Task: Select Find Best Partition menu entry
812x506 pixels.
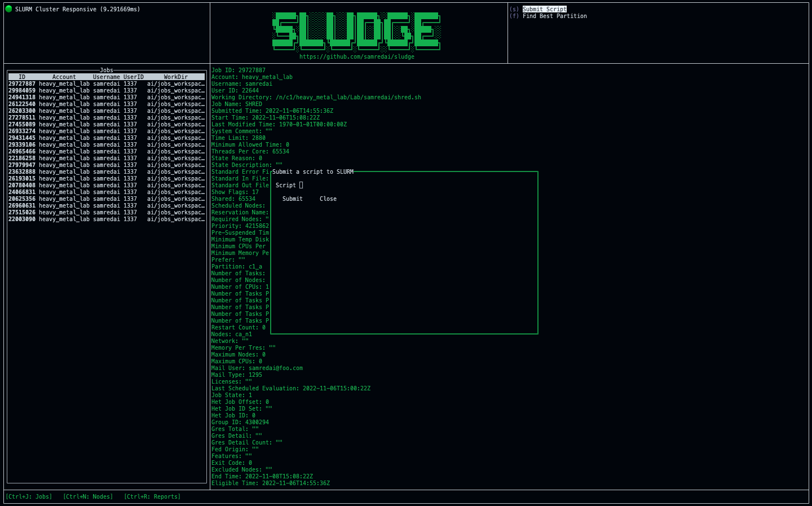Action: [x=555, y=16]
